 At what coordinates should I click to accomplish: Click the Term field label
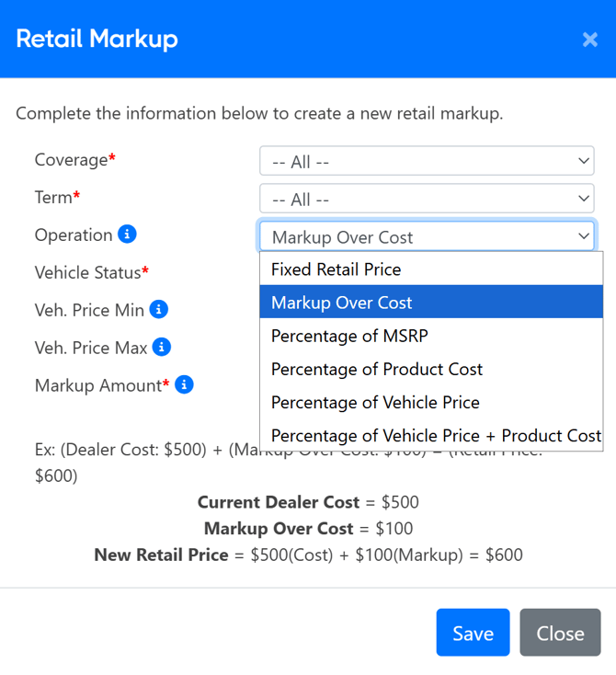[53, 198]
